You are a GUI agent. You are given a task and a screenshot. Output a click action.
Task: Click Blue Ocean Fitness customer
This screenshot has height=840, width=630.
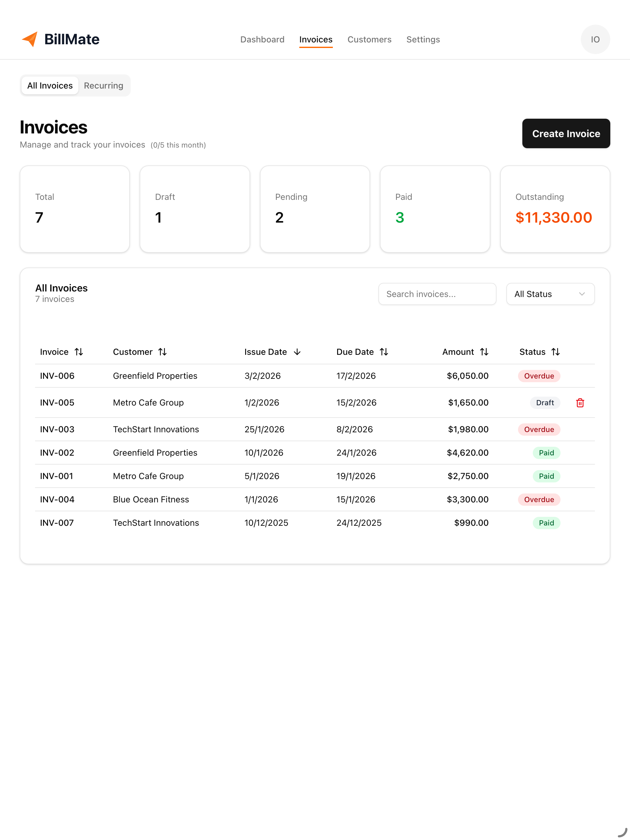151,499
